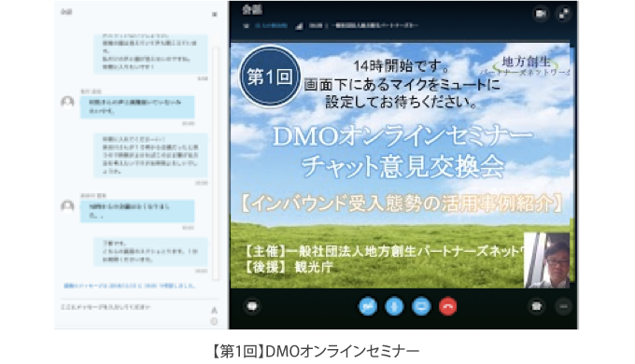Select the presenter video thumbnail
Viewport: 635px width, 364px height.
point(546,260)
